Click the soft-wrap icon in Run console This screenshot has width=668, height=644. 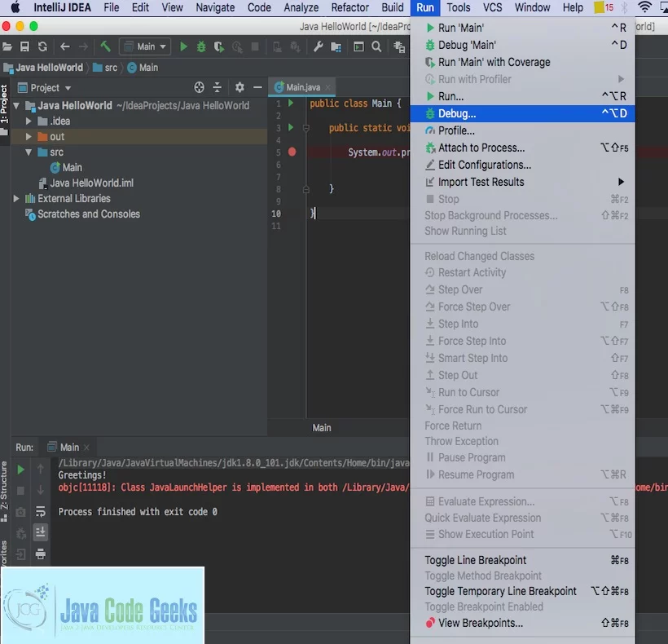tap(41, 511)
